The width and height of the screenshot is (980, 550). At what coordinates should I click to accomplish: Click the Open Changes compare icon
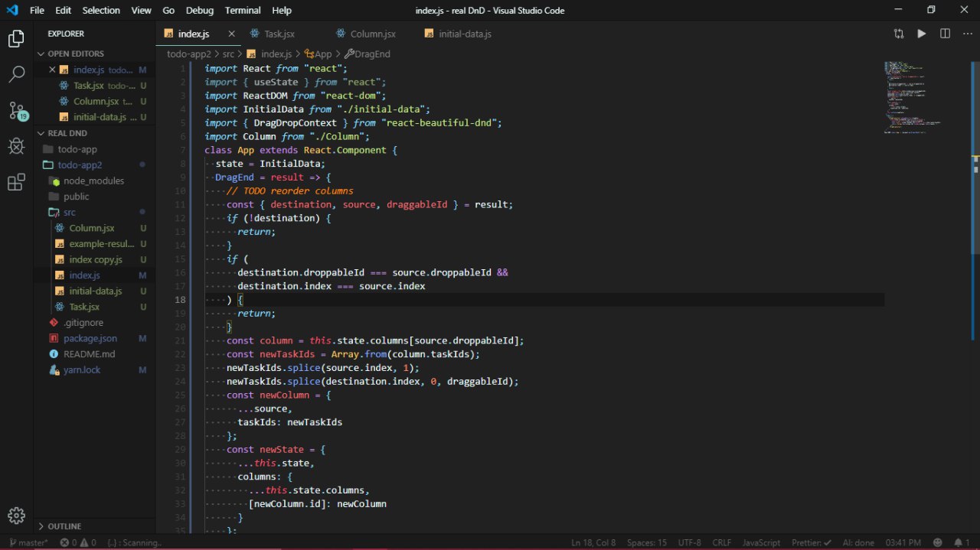pos(898,34)
